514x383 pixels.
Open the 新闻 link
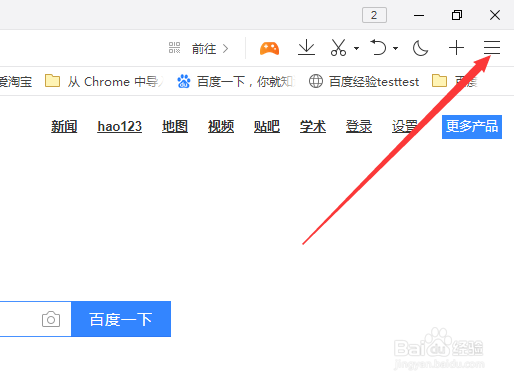(64, 127)
